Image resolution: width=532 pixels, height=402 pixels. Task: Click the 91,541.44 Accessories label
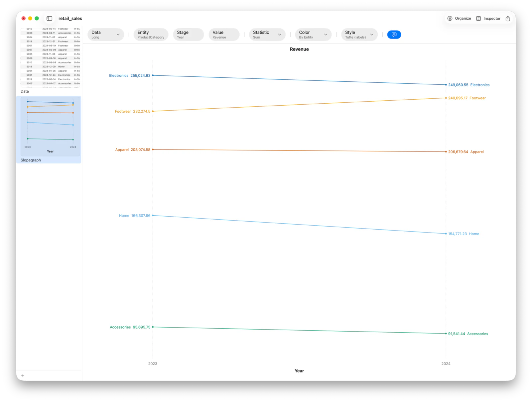pyautogui.click(x=468, y=334)
